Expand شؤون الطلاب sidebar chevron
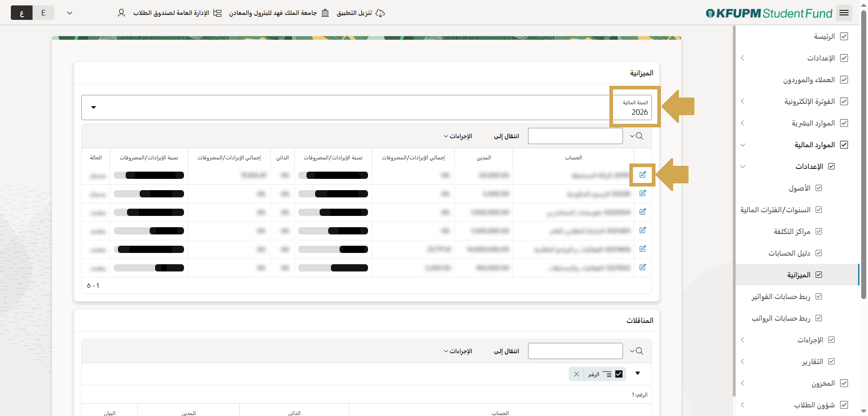 (742, 405)
